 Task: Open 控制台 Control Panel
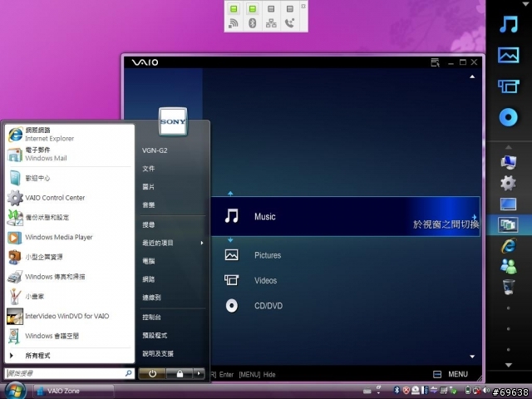(x=151, y=318)
